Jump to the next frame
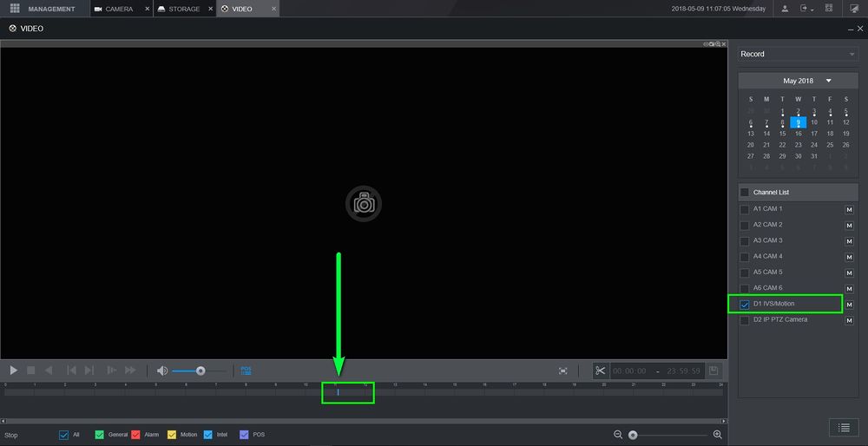Screen dimensions: 868x446 point(89,371)
